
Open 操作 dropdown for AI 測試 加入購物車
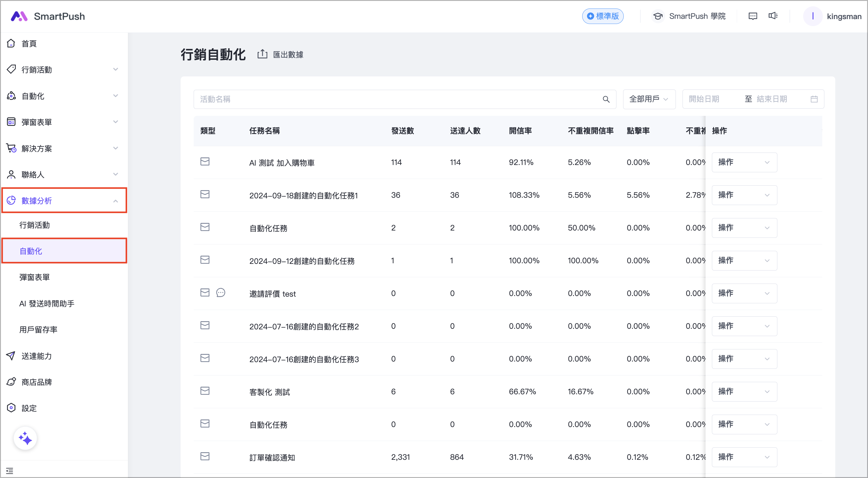(x=744, y=162)
